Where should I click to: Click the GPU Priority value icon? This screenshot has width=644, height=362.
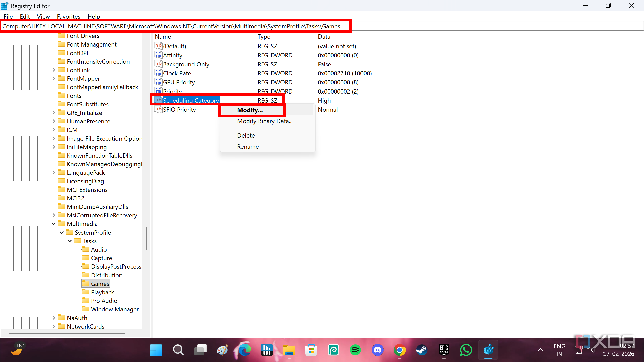tap(158, 82)
